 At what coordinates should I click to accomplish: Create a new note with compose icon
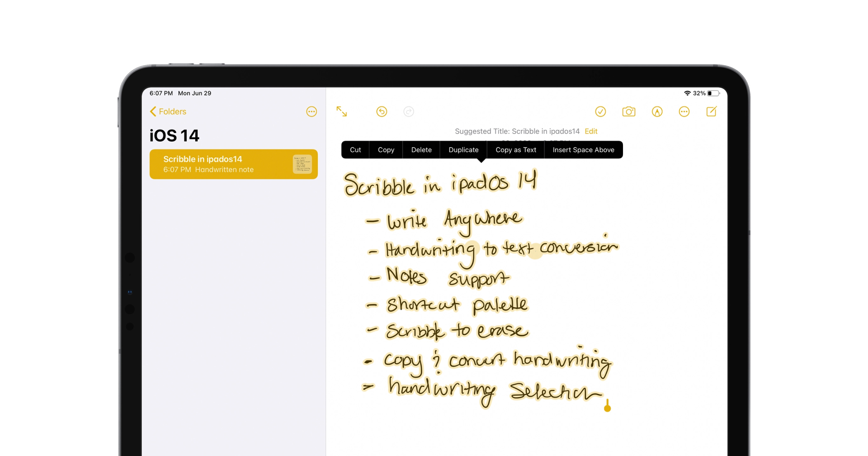tap(712, 111)
